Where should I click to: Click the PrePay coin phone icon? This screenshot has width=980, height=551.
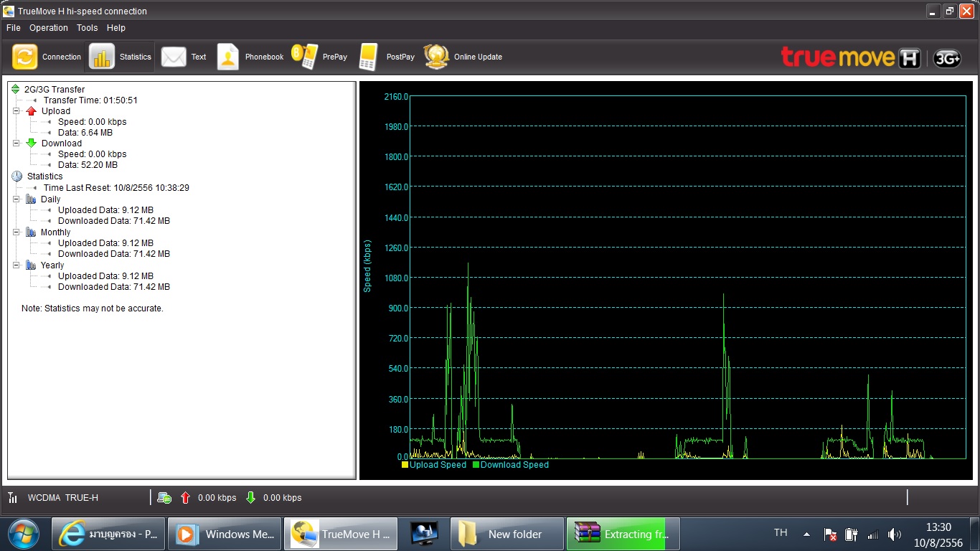coord(305,57)
